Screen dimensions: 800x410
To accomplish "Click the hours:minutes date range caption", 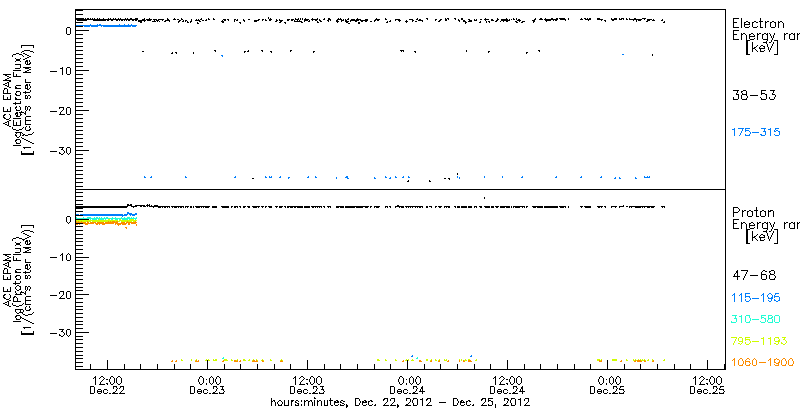I will click(x=400, y=402).
